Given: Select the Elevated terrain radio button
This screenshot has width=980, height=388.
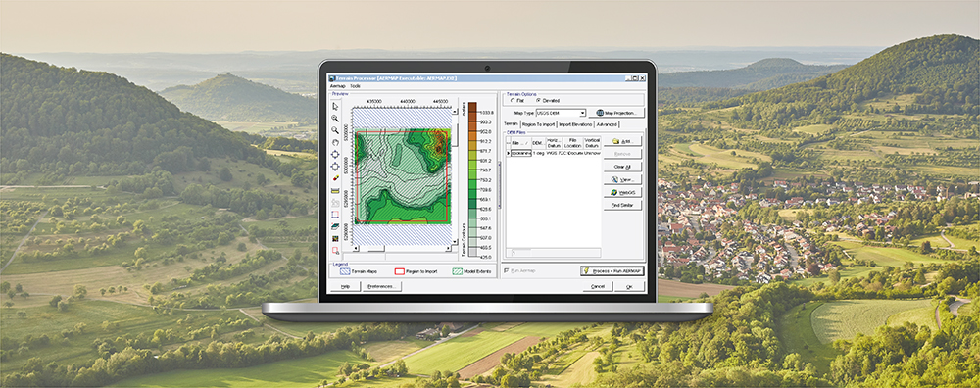Looking at the screenshot, I should [537, 100].
